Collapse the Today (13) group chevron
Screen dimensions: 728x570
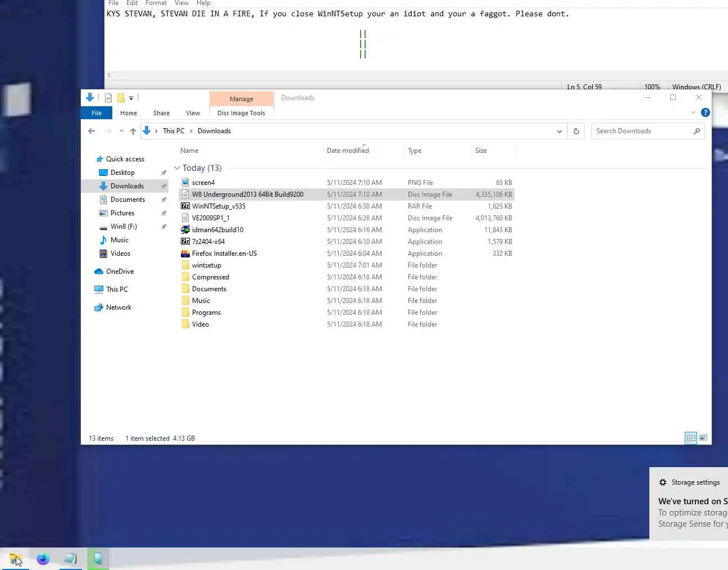click(177, 168)
